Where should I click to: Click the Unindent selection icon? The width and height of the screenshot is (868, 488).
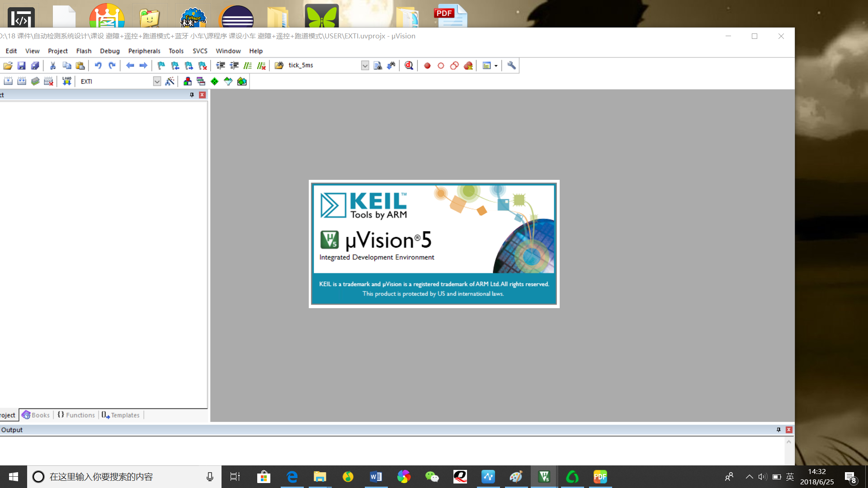(x=234, y=66)
